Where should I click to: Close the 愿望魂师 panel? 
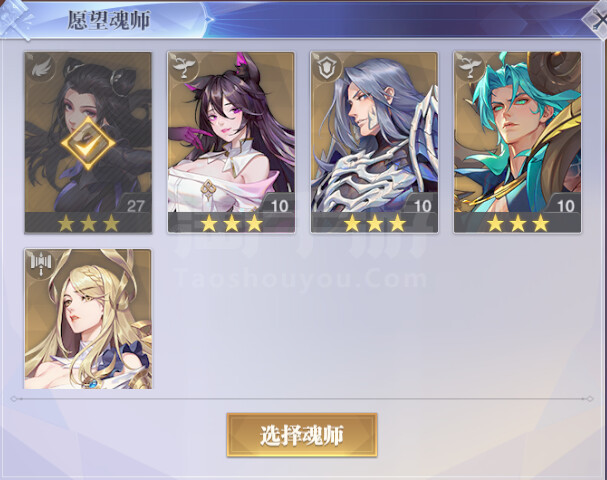(596, 19)
